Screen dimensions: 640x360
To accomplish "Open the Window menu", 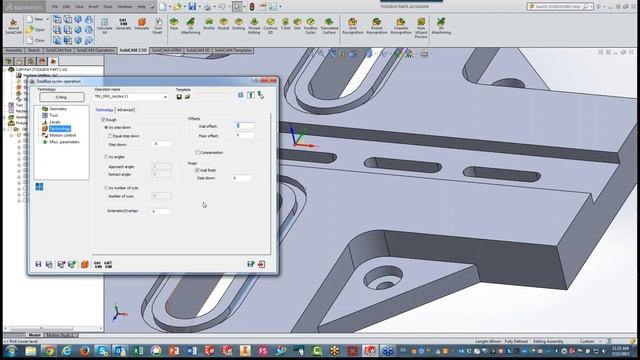I will (x=125, y=7).
